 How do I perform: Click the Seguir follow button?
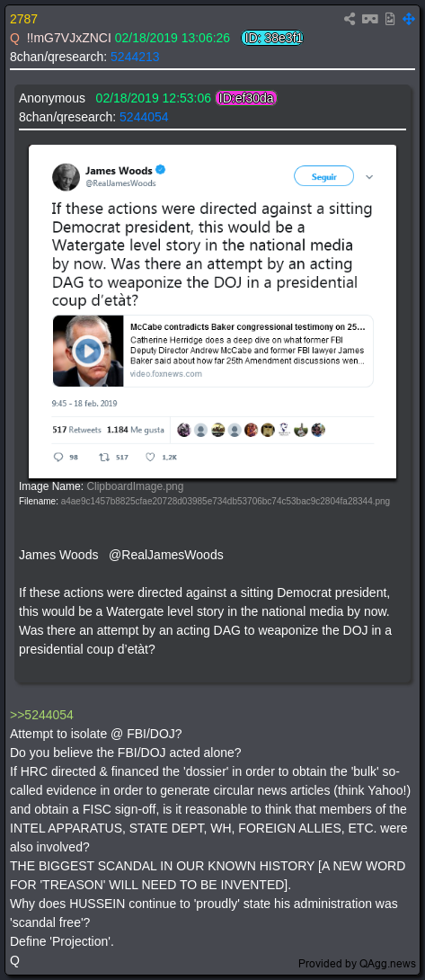[x=323, y=176]
